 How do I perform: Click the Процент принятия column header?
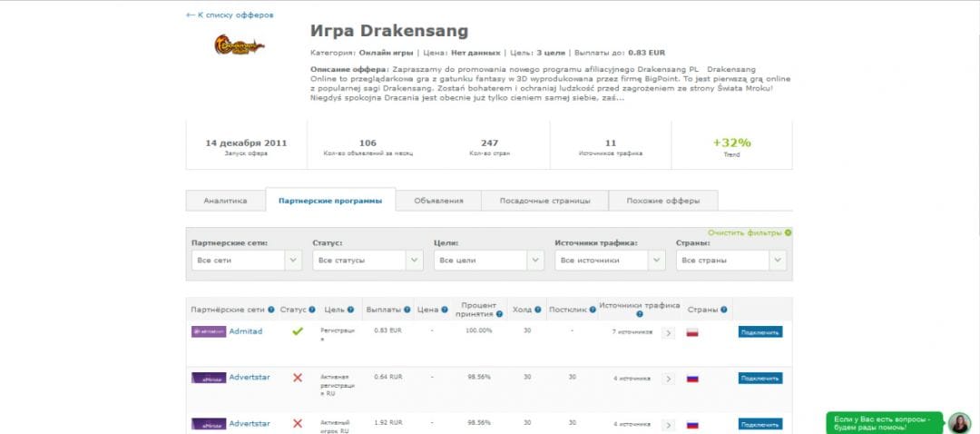click(479, 309)
